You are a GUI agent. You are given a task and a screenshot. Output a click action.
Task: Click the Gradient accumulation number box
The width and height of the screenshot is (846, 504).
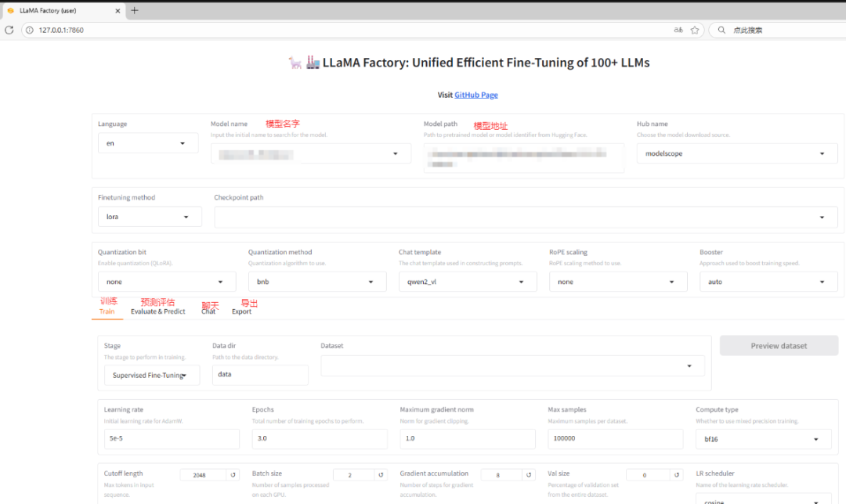(x=502, y=475)
